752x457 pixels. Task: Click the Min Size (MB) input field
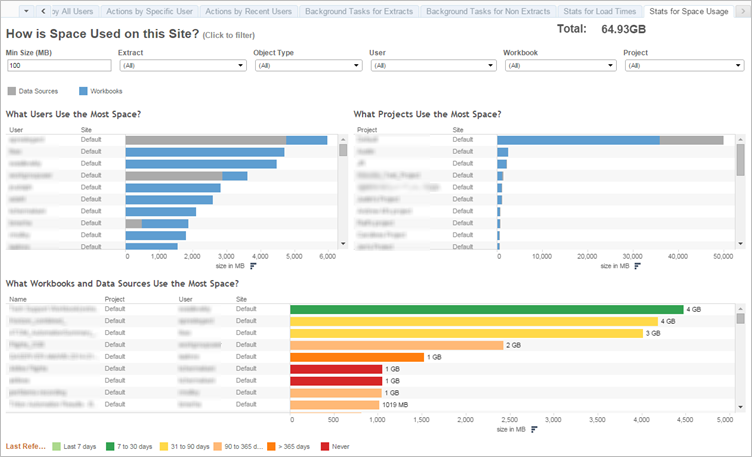[59, 65]
